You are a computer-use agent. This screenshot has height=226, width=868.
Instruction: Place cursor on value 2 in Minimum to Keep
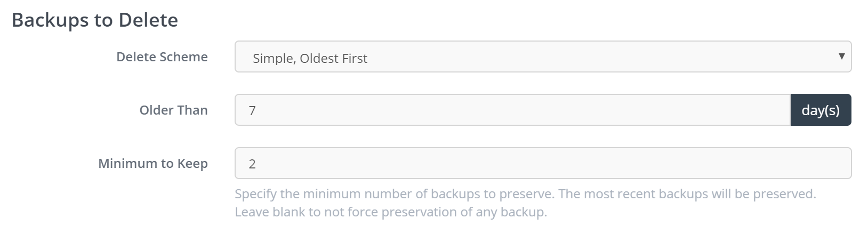tap(252, 164)
